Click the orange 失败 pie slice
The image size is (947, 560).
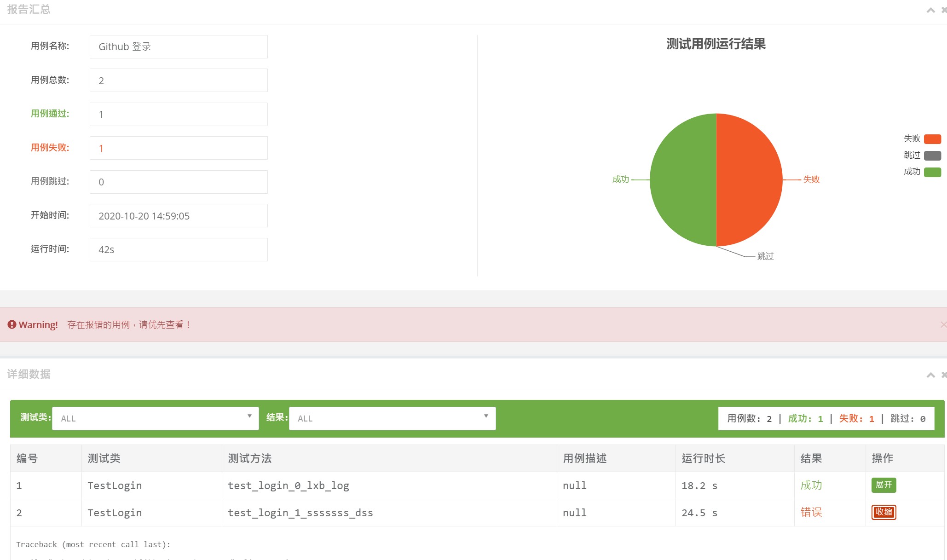749,180
